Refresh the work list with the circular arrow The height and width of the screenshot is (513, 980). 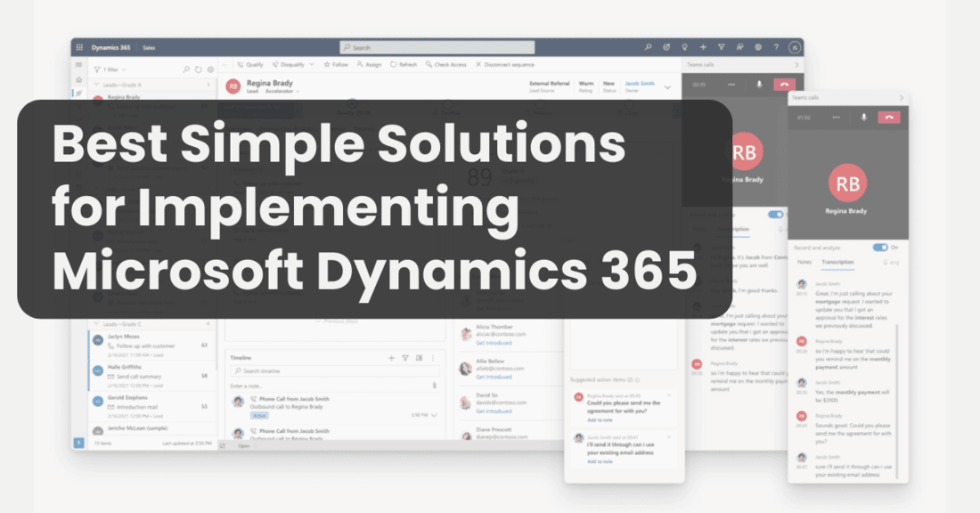tap(198, 69)
